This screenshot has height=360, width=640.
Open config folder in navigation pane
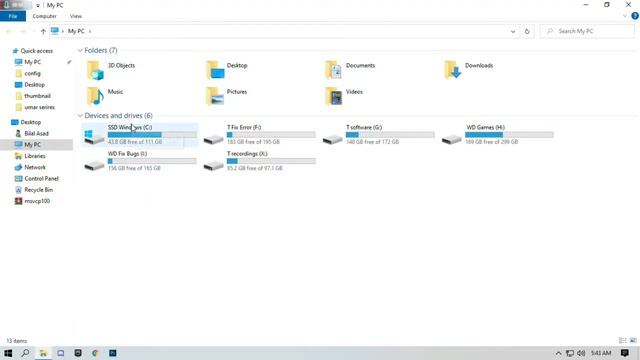tap(32, 73)
